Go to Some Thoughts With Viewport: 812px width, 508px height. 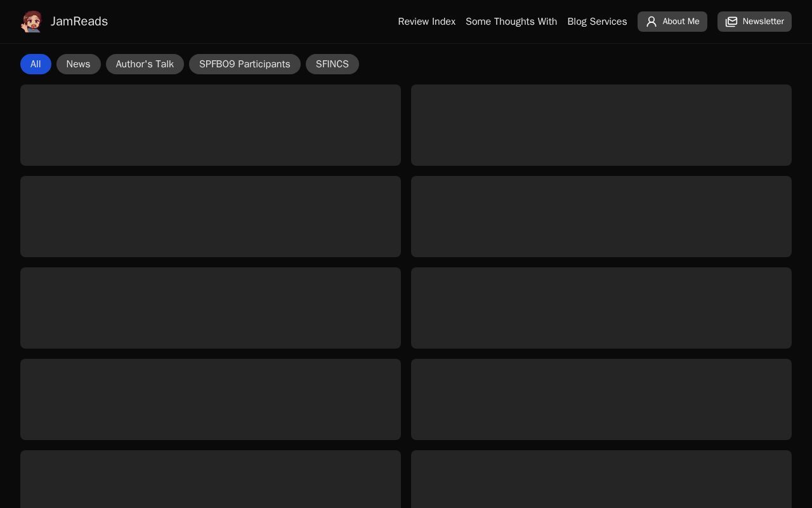511,22
